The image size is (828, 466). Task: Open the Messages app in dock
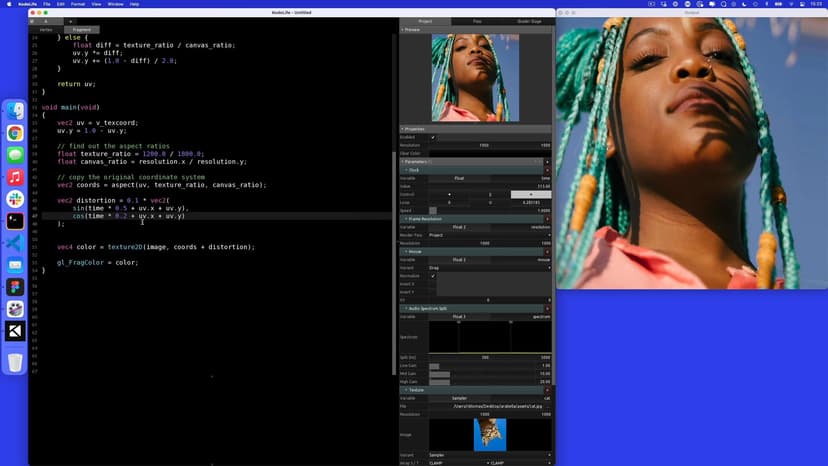15,155
